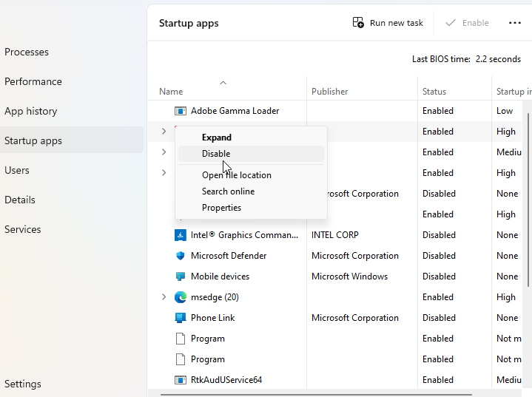
Task: Expand the msedge (20) group
Action: click(x=164, y=297)
